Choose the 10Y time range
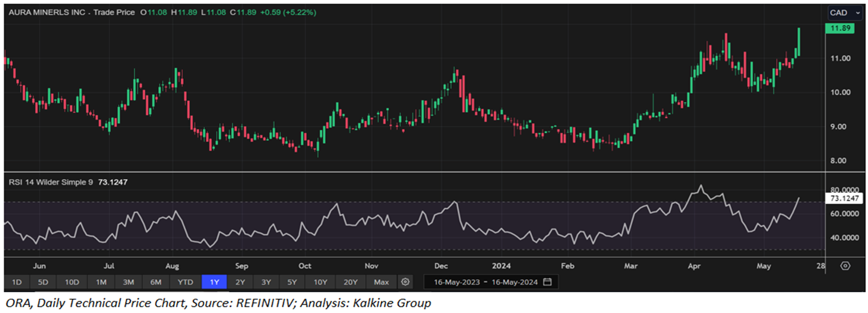The image size is (868, 313). tap(321, 281)
